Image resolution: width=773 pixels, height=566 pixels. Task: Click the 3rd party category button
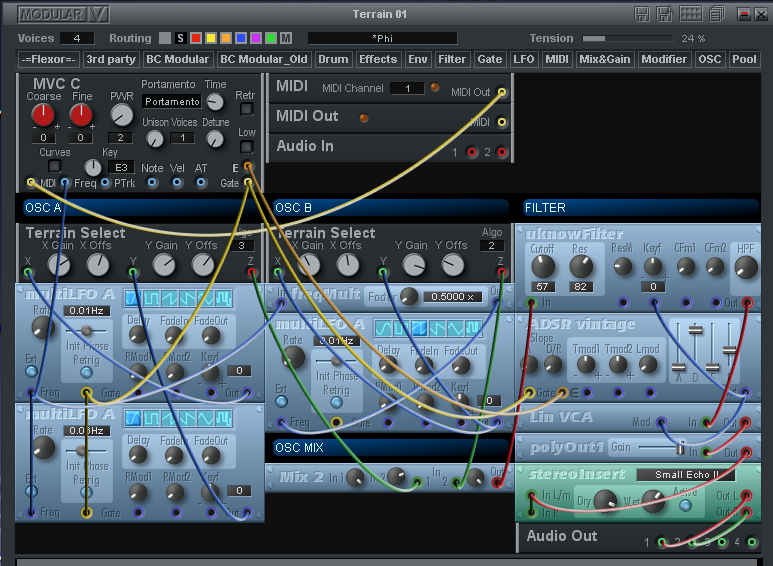point(111,59)
